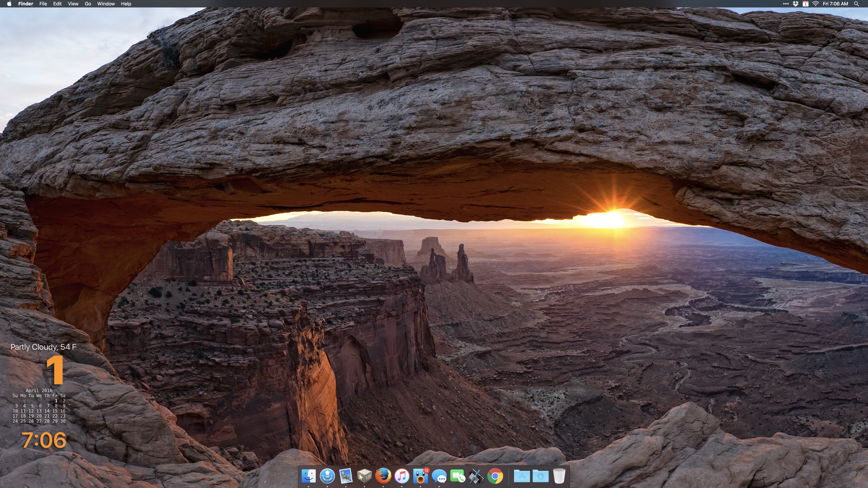
Task: Open the Trash in the dock
Action: (559, 476)
